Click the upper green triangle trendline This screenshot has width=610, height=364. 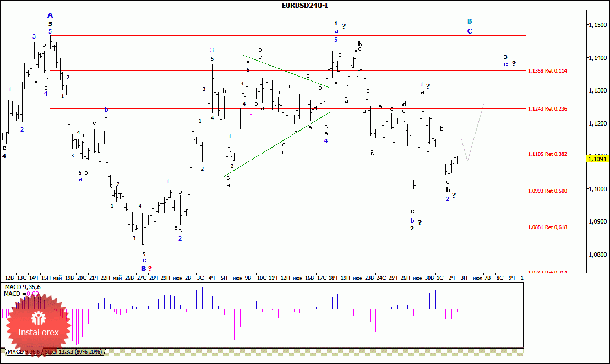285,70
